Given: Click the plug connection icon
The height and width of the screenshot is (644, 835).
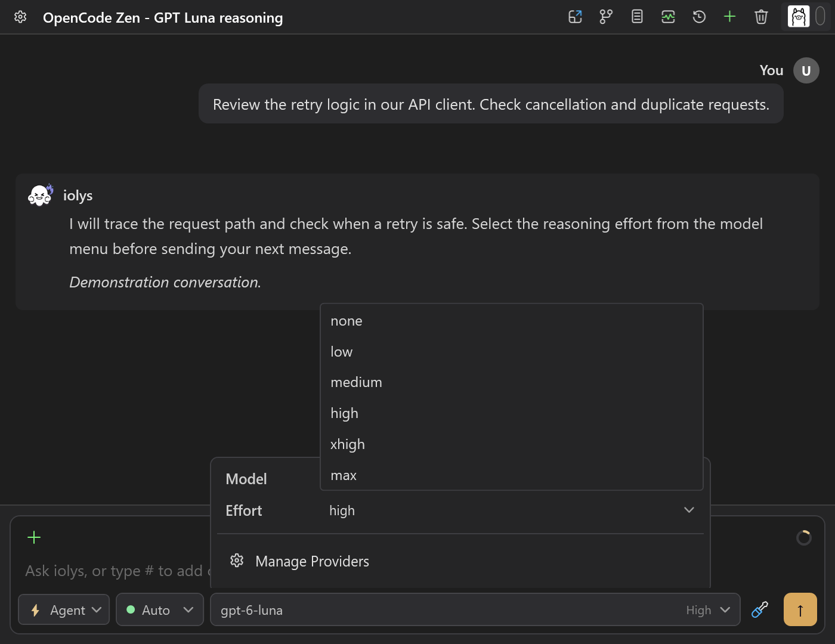Looking at the screenshot, I should pyautogui.click(x=759, y=609).
